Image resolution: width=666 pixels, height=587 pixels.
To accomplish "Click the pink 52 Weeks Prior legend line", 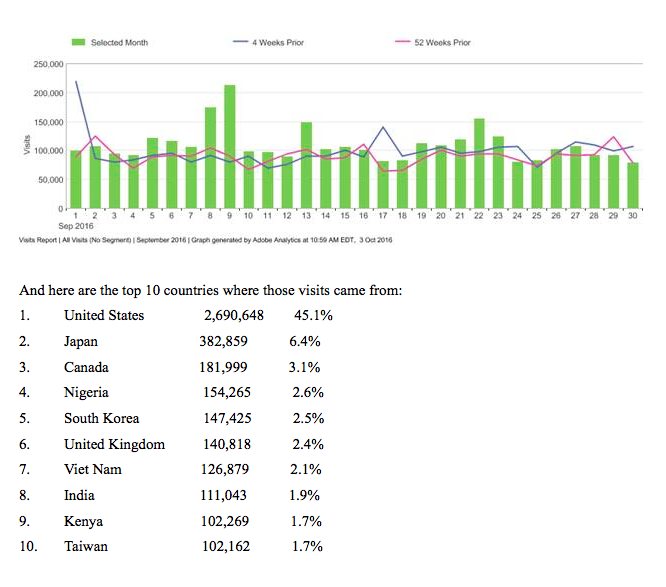I will (x=402, y=42).
